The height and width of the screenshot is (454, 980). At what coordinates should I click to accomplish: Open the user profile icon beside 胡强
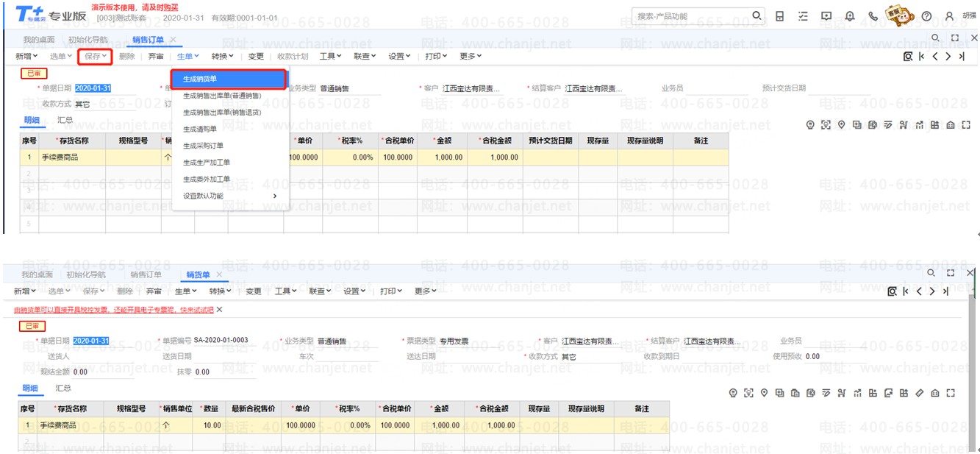950,16
